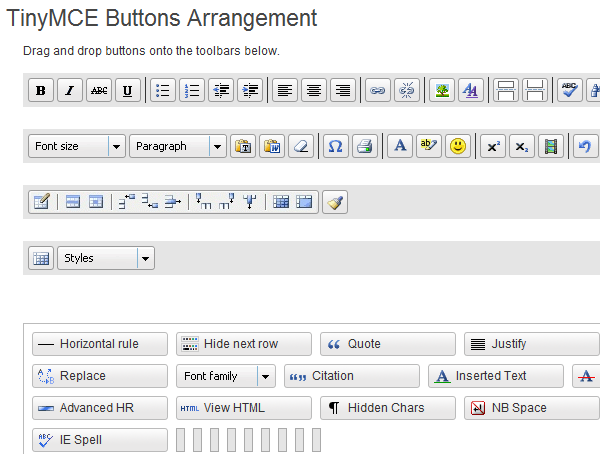
Task: Expand the Paragraph format dropdown
Action: pos(217,146)
